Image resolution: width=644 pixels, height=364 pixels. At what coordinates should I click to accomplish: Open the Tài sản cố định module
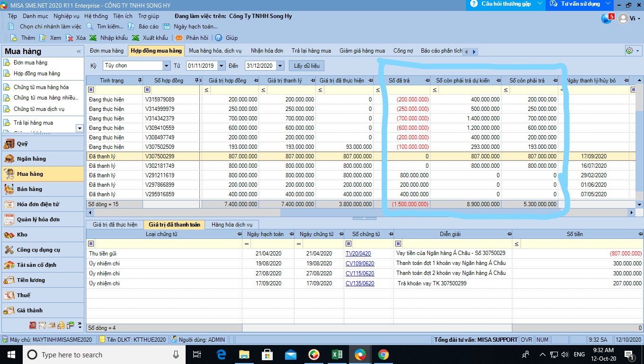pyautogui.click(x=43, y=265)
